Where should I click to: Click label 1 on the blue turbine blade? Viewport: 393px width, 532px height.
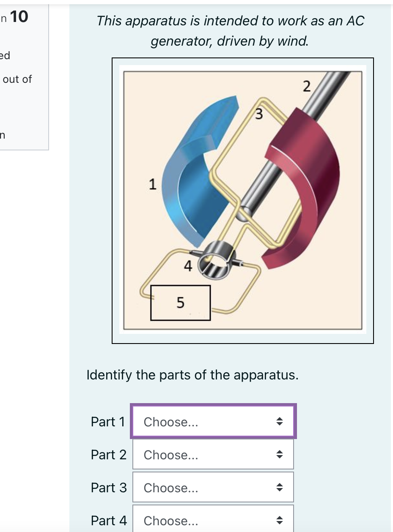click(x=152, y=184)
